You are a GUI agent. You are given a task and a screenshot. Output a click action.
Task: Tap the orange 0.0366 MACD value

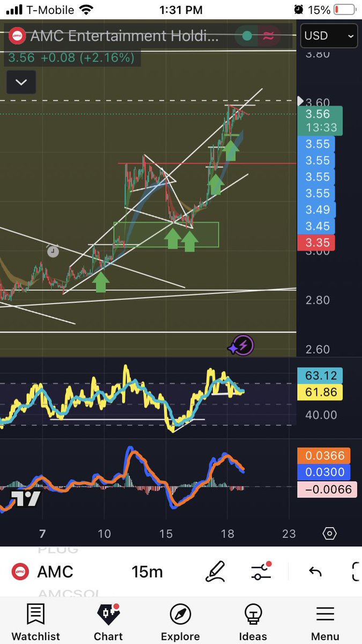tap(323, 456)
